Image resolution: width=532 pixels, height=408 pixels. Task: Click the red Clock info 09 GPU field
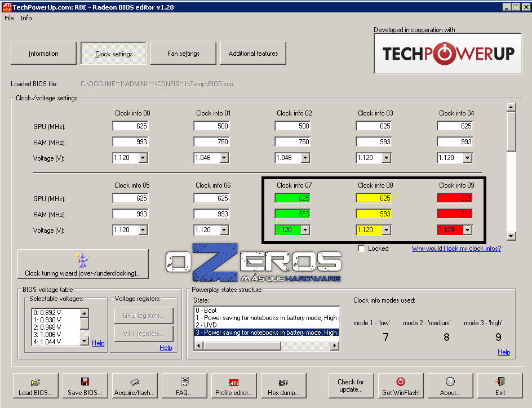click(x=455, y=198)
